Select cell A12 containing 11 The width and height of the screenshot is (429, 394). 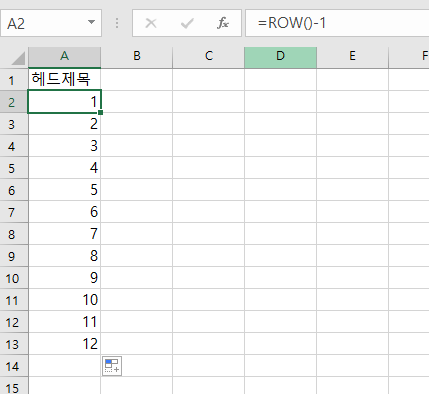64,322
